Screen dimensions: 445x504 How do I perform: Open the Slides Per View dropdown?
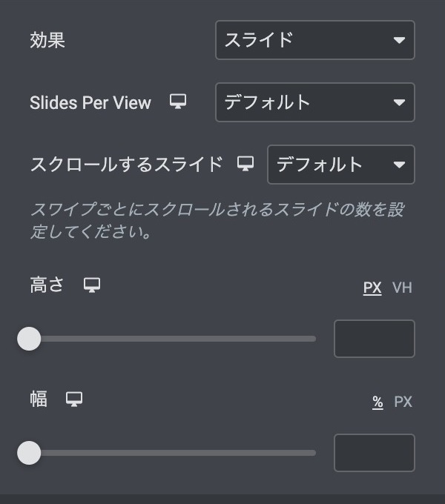pos(314,102)
